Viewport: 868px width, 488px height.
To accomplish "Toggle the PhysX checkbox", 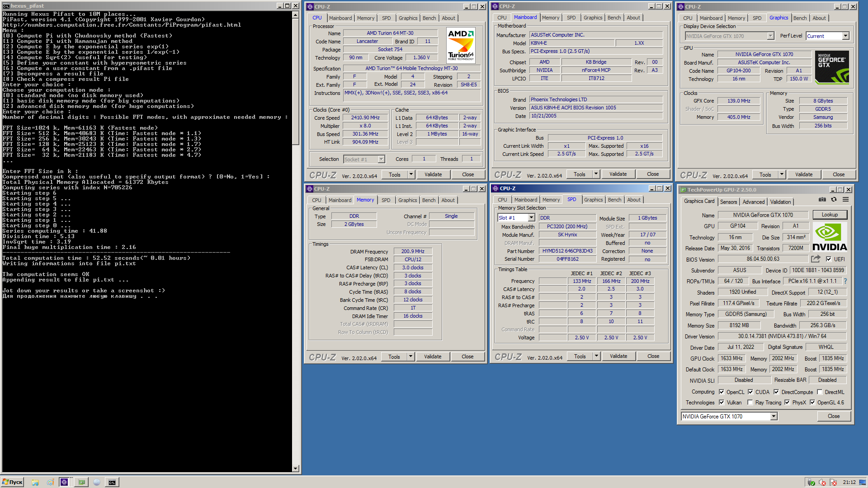I will 787,403.
